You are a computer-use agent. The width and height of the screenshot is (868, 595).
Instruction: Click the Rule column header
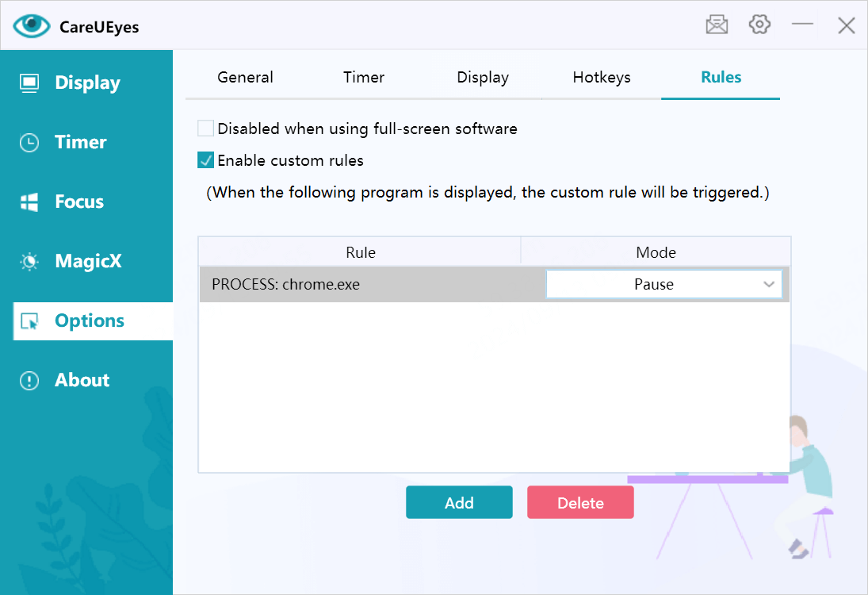(361, 252)
